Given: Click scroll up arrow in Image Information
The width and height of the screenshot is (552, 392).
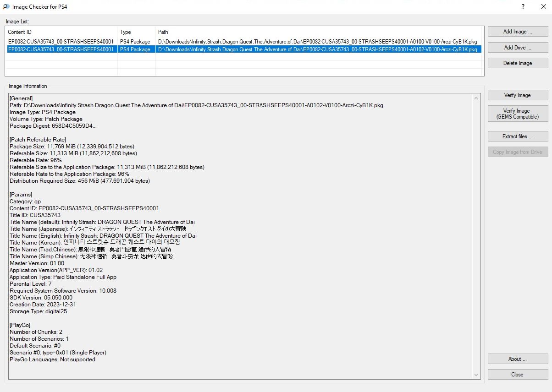Looking at the screenshot, I should (x=477, y=98).
